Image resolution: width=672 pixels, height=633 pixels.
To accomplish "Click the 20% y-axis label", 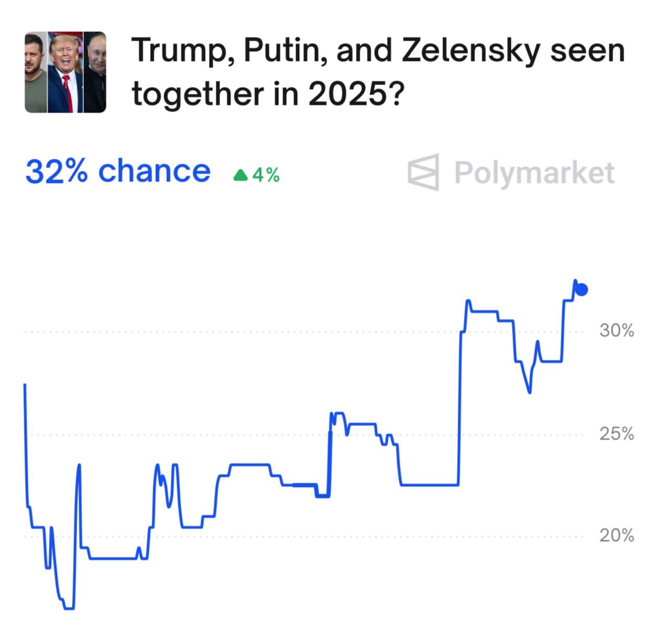I will [616, 536].
